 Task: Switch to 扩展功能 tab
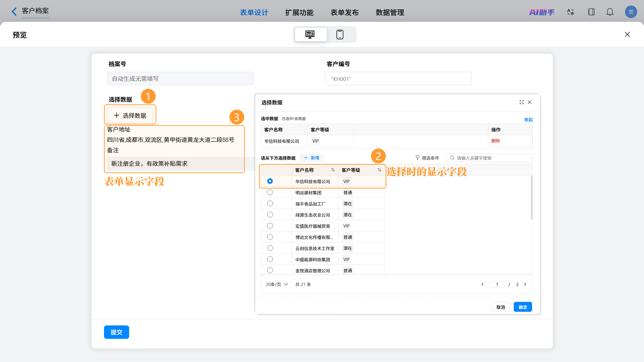(x=299, y=12)
